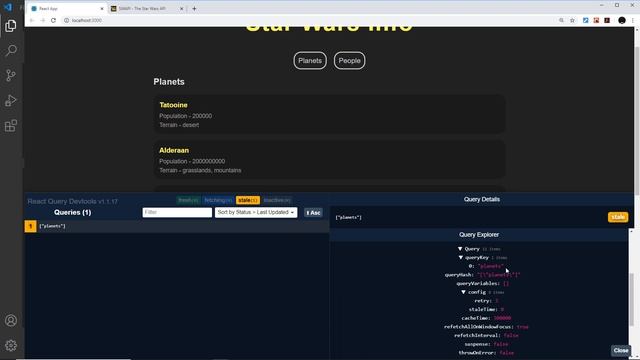
Task: Collapse the queryKey node
Action: tap(461, 258)
